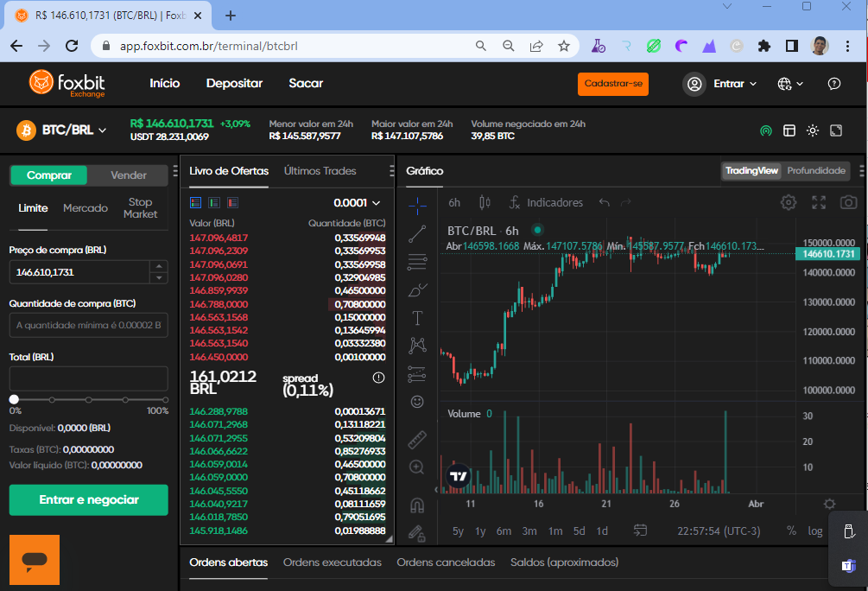This screenshot has width=868, height=591.
Task: Open the Últimos Trades tab
Action: (320, 170)
